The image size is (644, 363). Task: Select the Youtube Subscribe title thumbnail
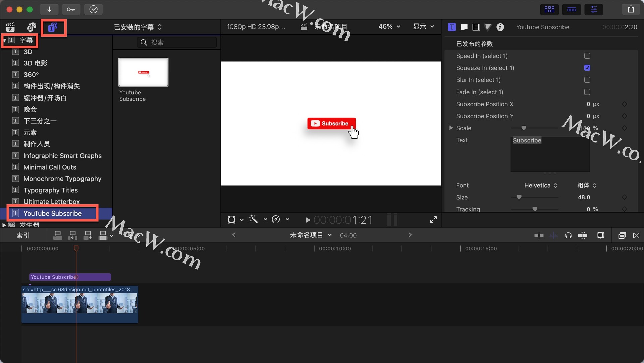pyautogui.click(x=143, y=72)
